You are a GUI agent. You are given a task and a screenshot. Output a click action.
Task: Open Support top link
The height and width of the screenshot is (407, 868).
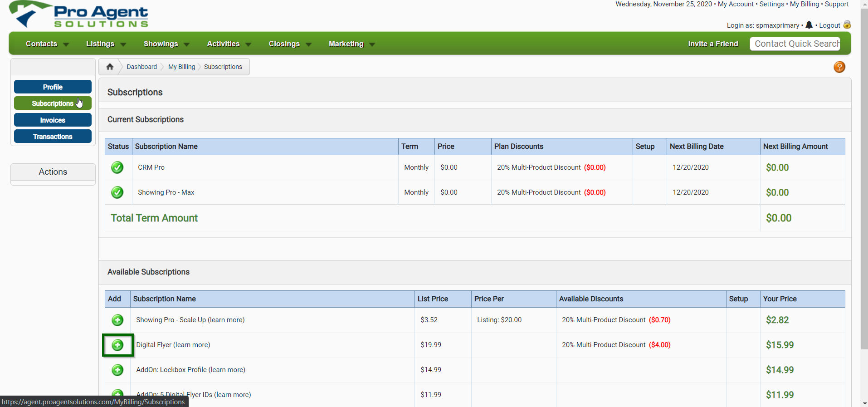click(837, 4)
